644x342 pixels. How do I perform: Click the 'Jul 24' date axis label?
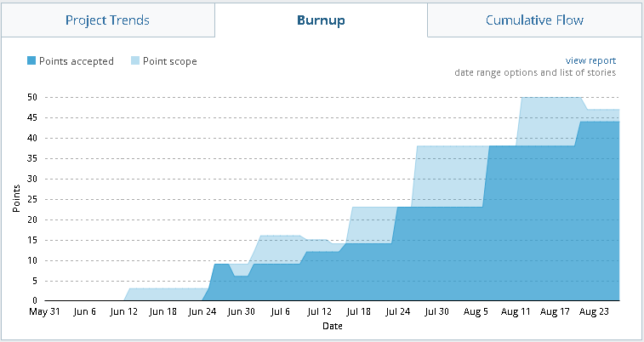(397, 311)
